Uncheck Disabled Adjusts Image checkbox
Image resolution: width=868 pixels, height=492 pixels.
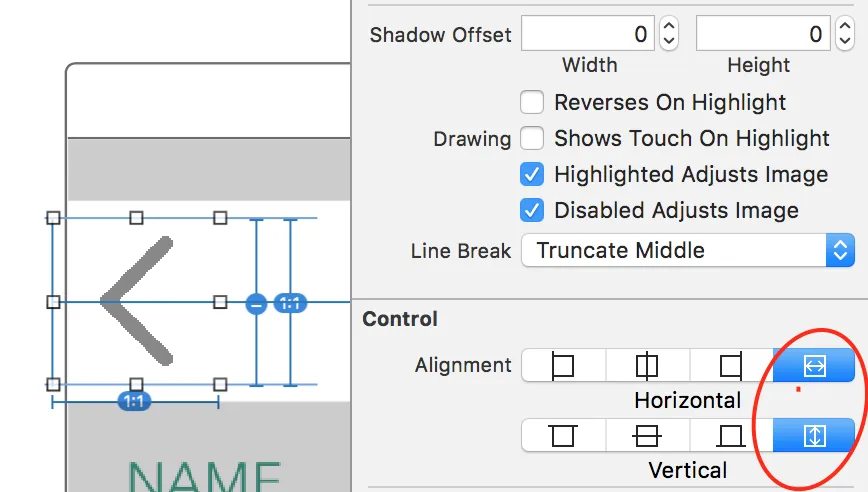[x=533, y=210]
